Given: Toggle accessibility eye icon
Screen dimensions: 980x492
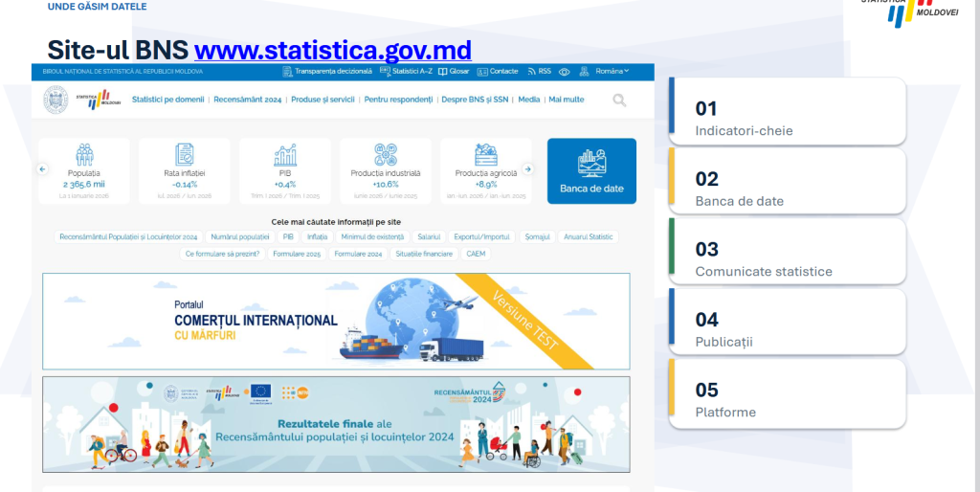Looking at the screenshot, I should (565, 72).
